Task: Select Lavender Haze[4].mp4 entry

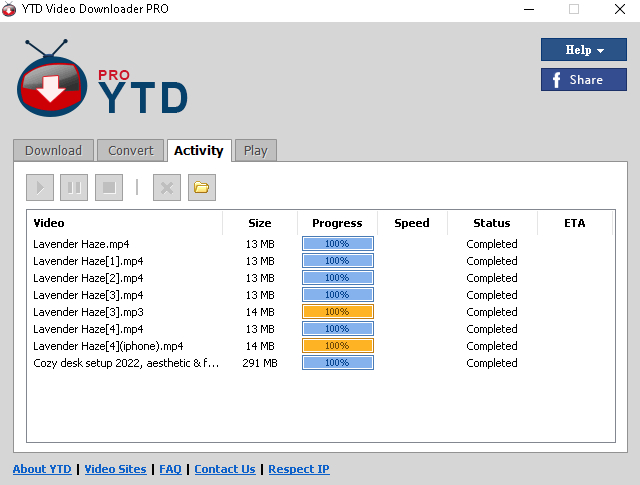Action: click(x=321, y=329)
